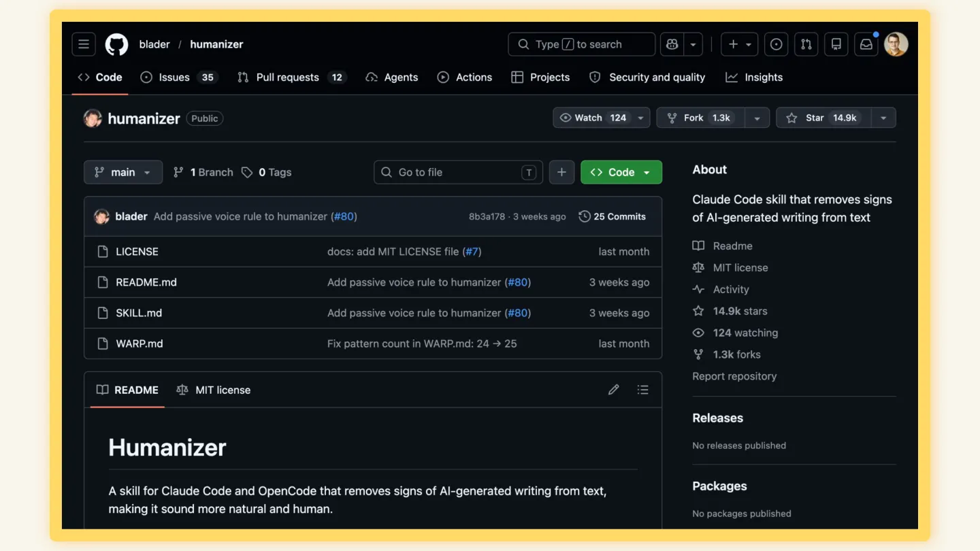980x551 pixels.
Task: Focus the Go to file search field
Action: (458, 172)
